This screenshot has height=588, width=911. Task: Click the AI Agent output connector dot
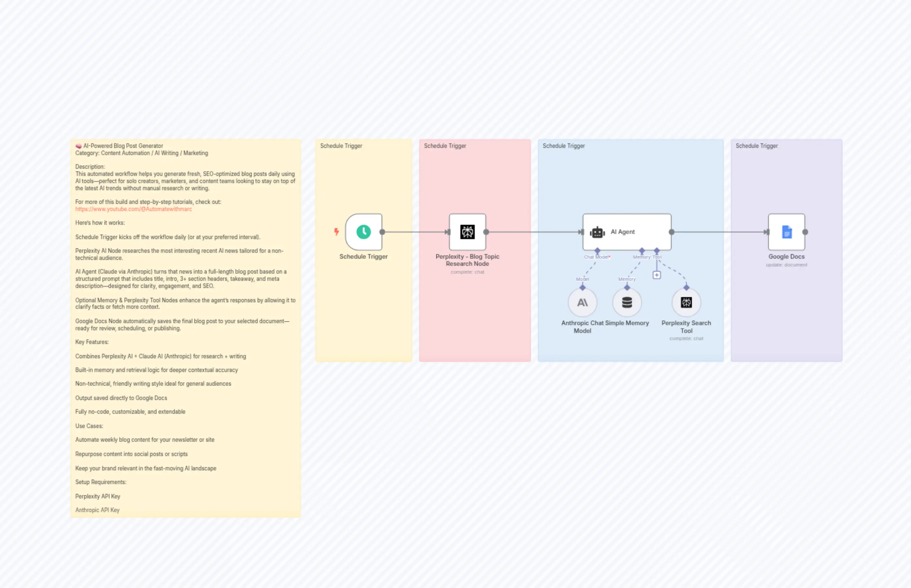pos(671,232)
